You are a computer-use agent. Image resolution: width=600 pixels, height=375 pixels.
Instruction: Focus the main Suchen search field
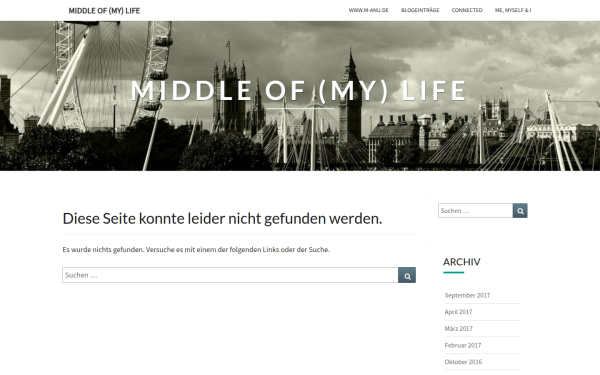[x=230, y=275]
